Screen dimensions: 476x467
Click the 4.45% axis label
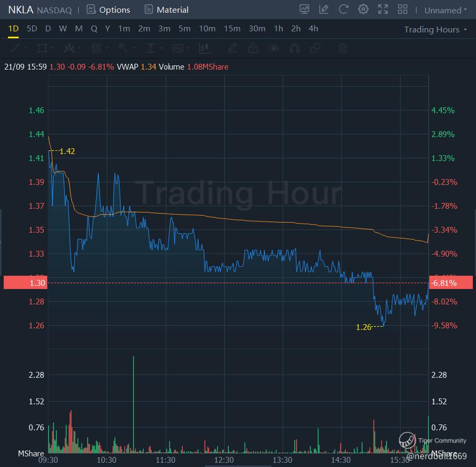pos(443,110)
